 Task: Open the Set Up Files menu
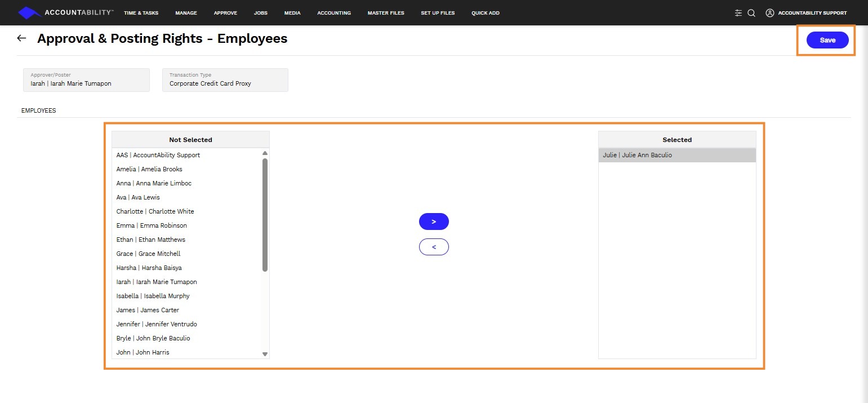click(438, 13)
